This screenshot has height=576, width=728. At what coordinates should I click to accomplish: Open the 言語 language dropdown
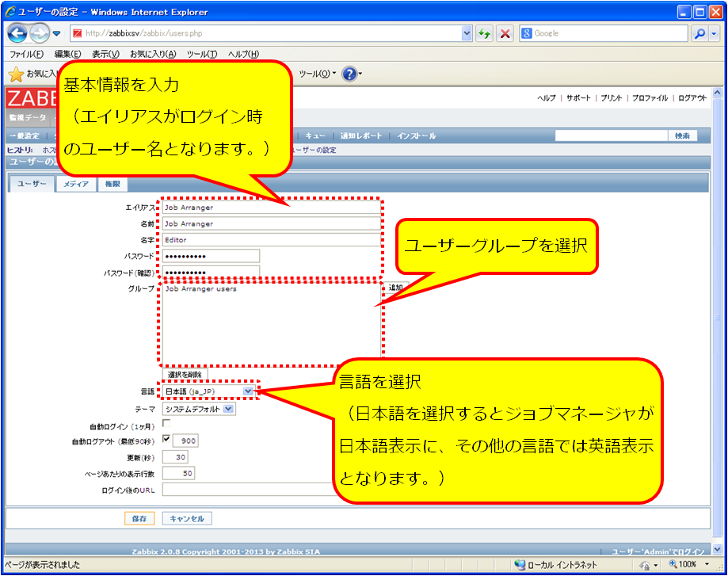(x=247, y=391)
